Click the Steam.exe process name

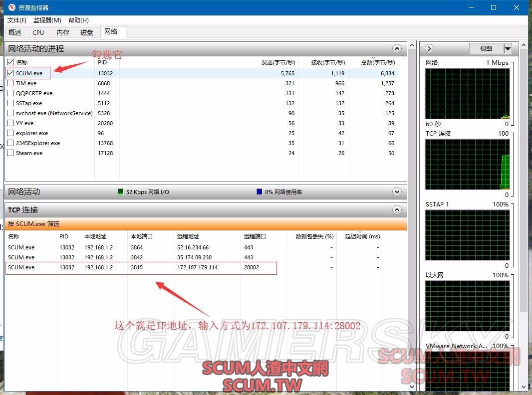pos(29,153)
